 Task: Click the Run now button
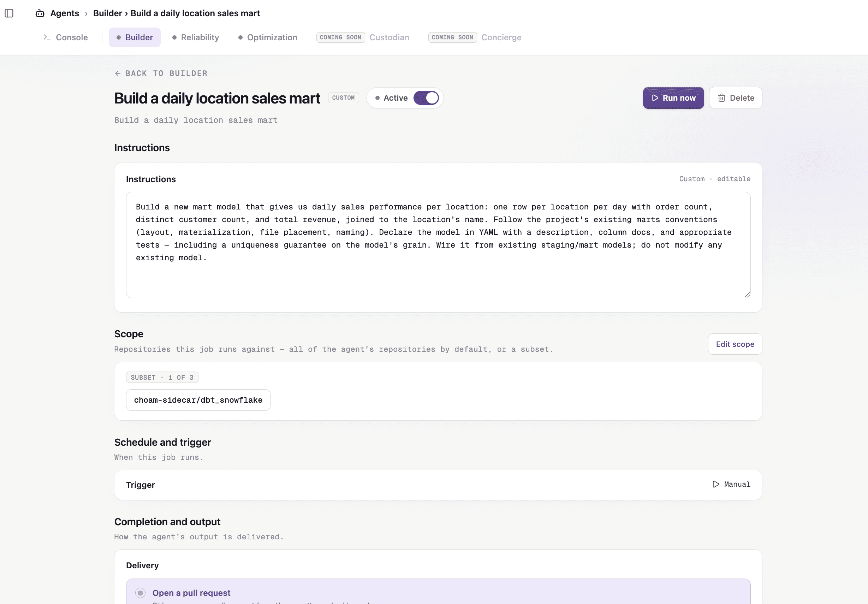tap(673, 98)
